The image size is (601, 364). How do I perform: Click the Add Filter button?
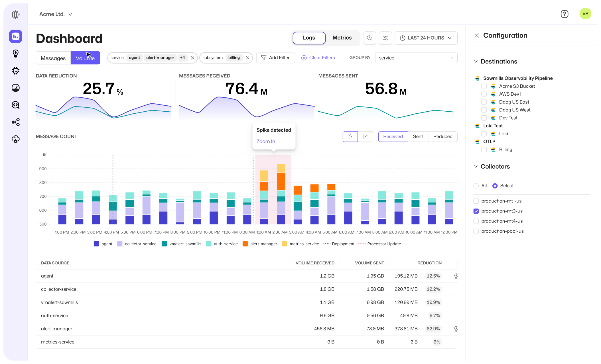click(x=275, y=58)
